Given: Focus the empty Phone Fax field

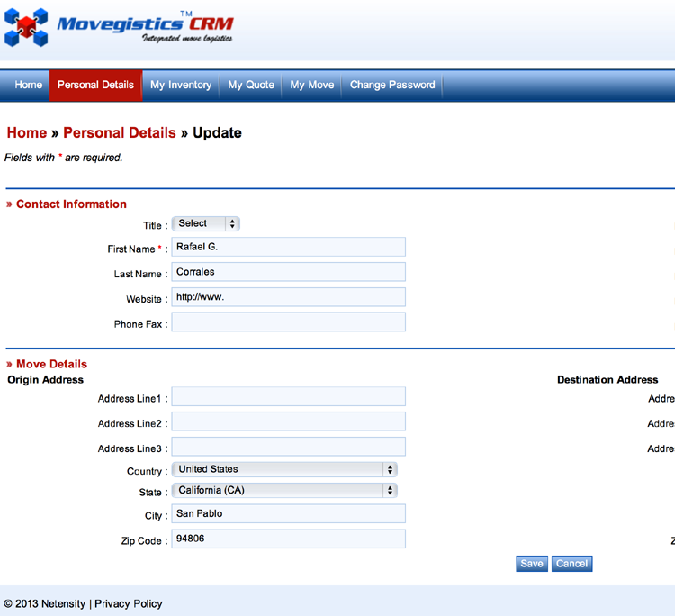Looking at the screenshot, I should [288, 322].
